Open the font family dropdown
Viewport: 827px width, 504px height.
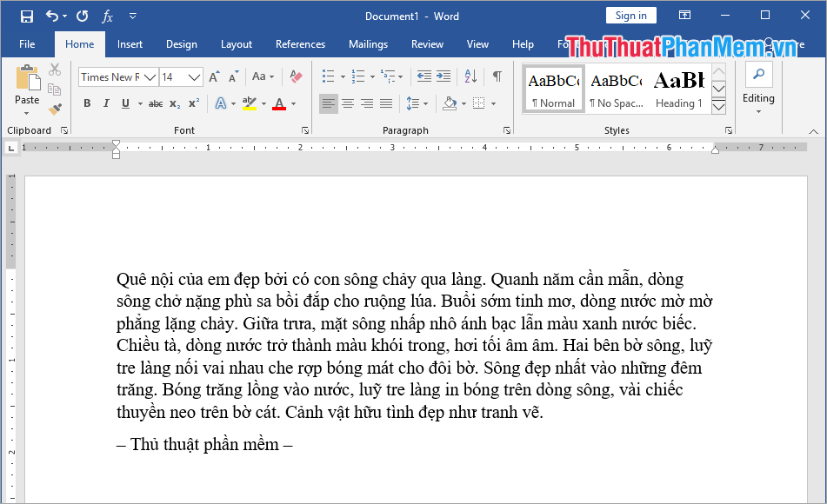[x=150, y=76]
